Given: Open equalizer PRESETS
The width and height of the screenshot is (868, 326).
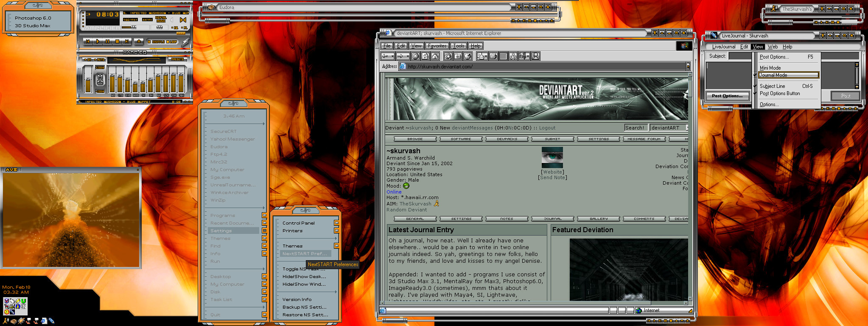Looking at the screenshot, I should tap(177, 59).
